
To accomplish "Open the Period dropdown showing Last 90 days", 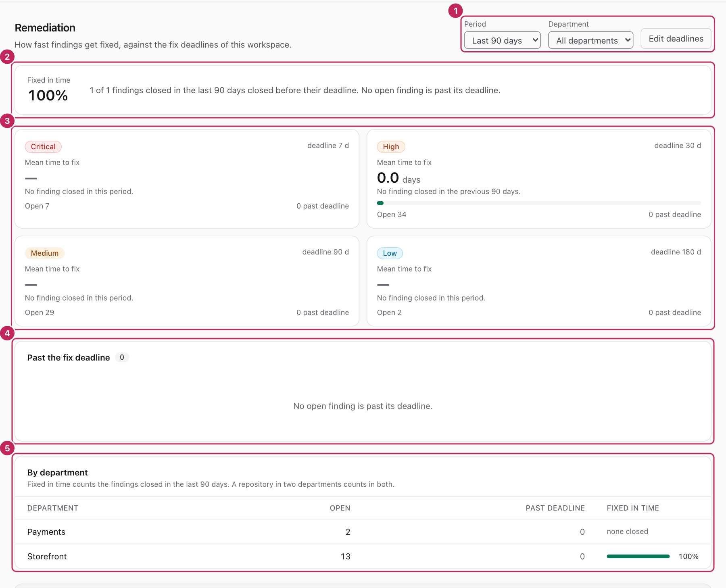I will [x=502, y=40].
